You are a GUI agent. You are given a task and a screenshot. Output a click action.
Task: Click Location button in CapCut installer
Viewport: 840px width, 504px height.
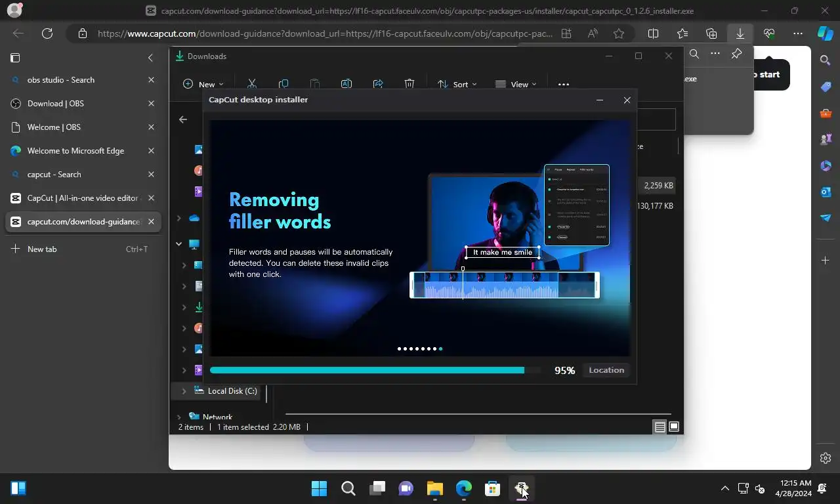coord(606,370)
